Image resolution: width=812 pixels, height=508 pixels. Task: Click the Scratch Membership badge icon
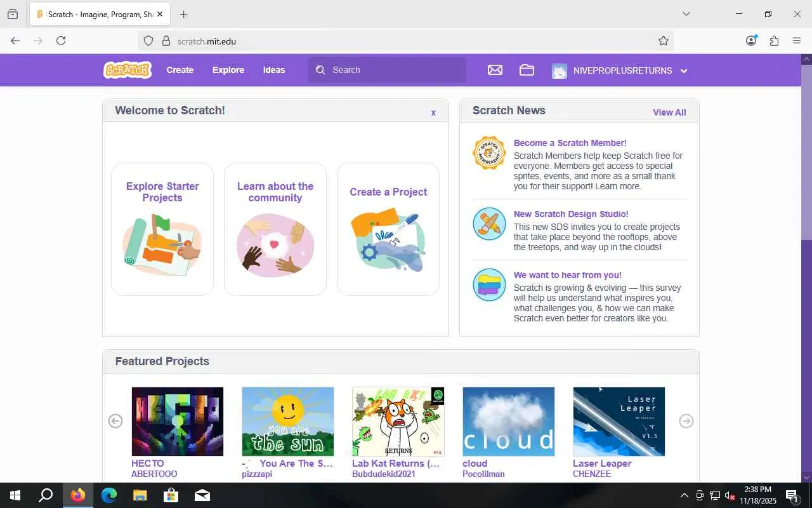coord(489,153)
